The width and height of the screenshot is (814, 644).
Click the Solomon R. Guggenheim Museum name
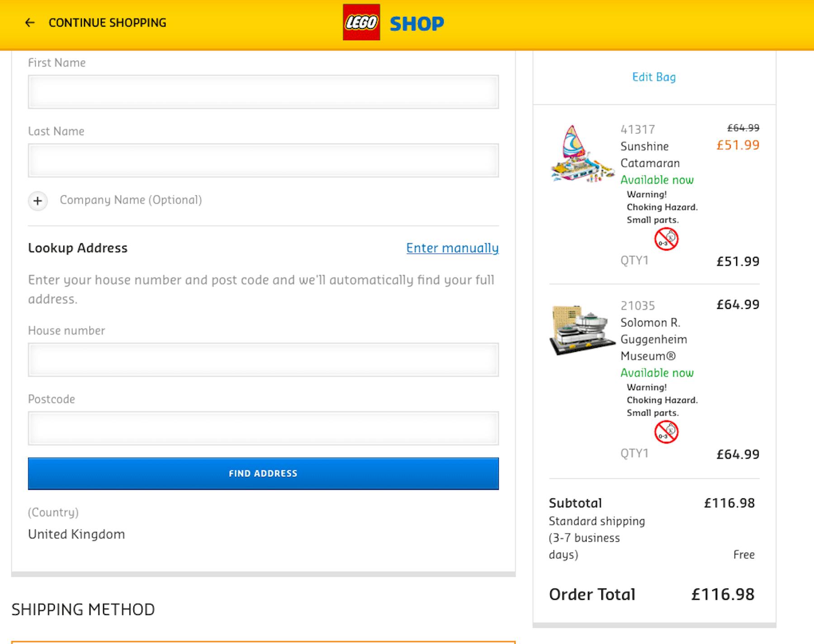coord(653,339)
